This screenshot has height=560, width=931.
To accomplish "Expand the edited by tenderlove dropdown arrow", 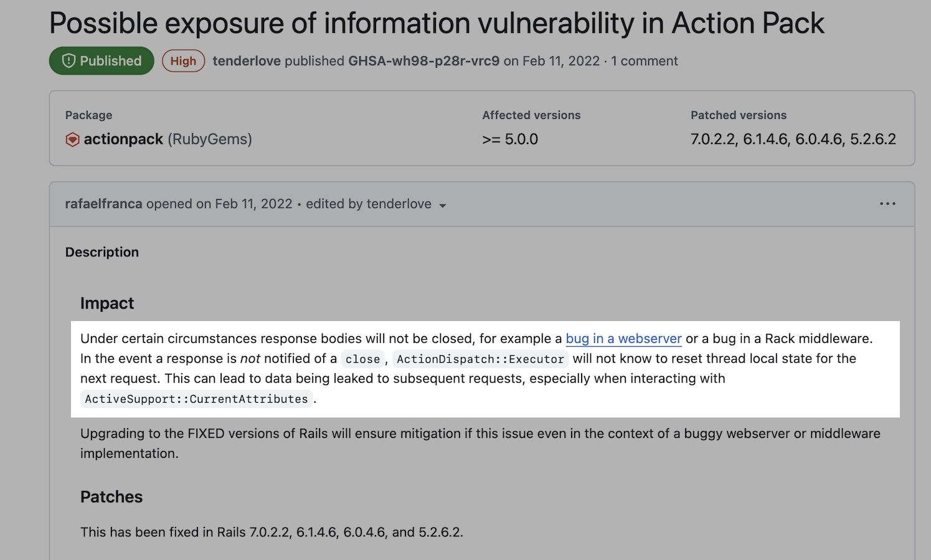I will pyautogui.click(x=443, y=205).
